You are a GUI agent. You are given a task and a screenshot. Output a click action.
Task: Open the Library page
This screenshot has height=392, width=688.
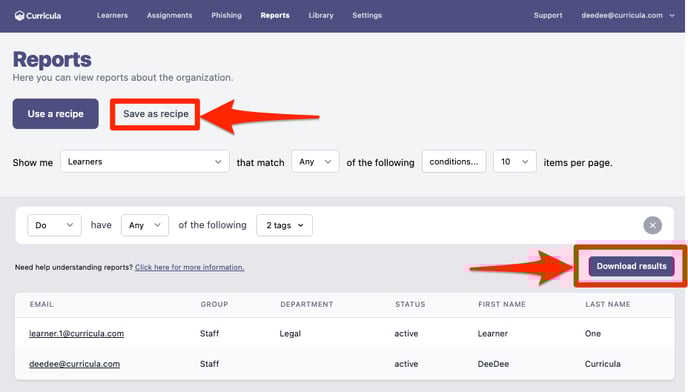pos(321,15)
